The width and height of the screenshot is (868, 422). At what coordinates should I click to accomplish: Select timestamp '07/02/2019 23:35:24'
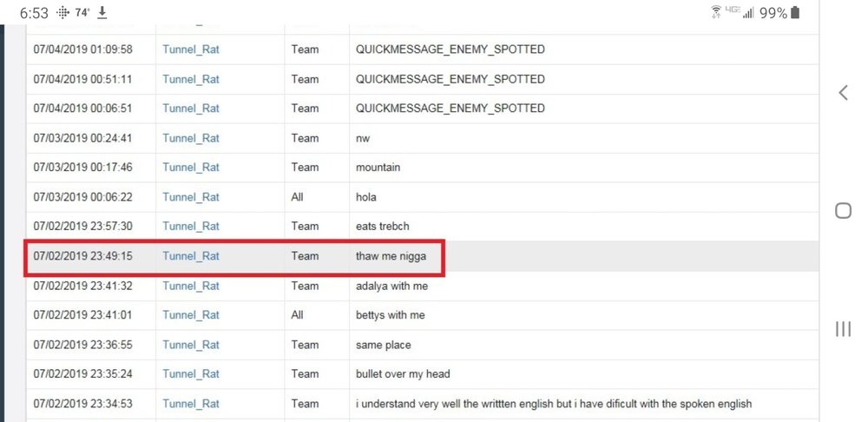coord(83,374)
